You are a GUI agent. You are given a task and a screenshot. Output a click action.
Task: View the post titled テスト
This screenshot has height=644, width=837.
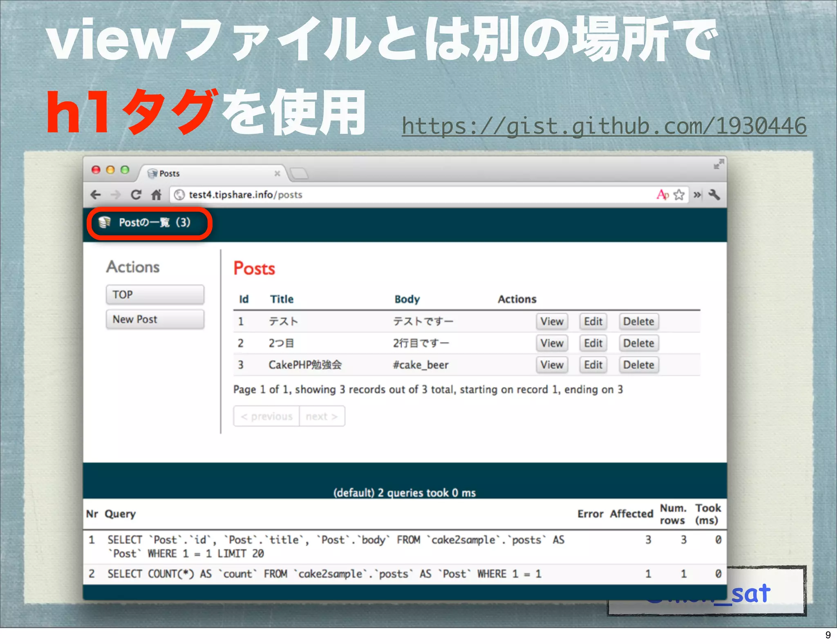[x=552, y=322]
